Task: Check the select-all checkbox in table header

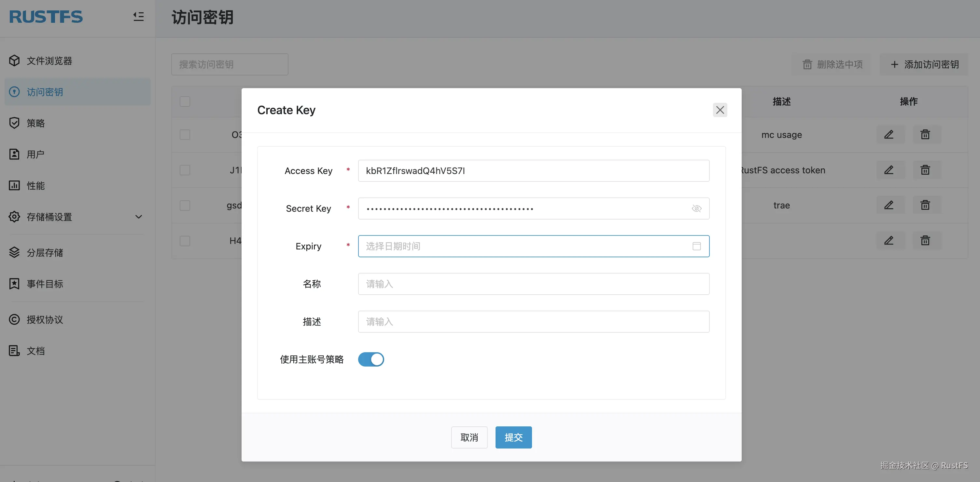Action: point(185,101)
